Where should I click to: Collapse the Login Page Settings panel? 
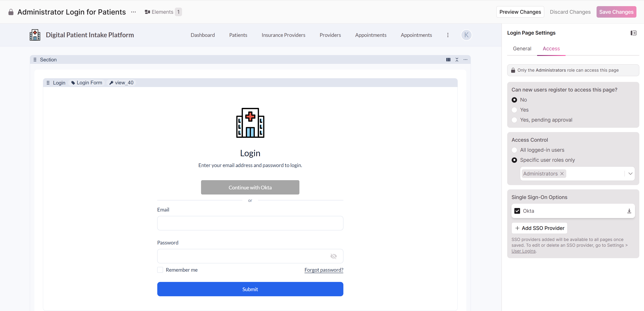(x=633, y=33)
